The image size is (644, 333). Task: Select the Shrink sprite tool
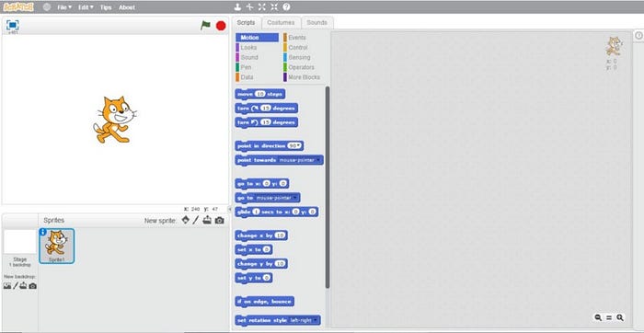(x=274, y=7)
